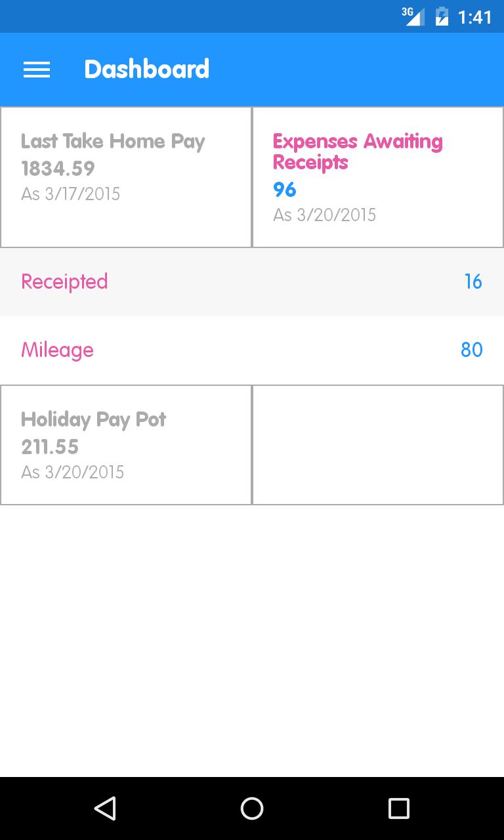Viewport: 504px width, 840px height.
Task: Tap the blue 96 expenses count
Action: tap(285, 190)
